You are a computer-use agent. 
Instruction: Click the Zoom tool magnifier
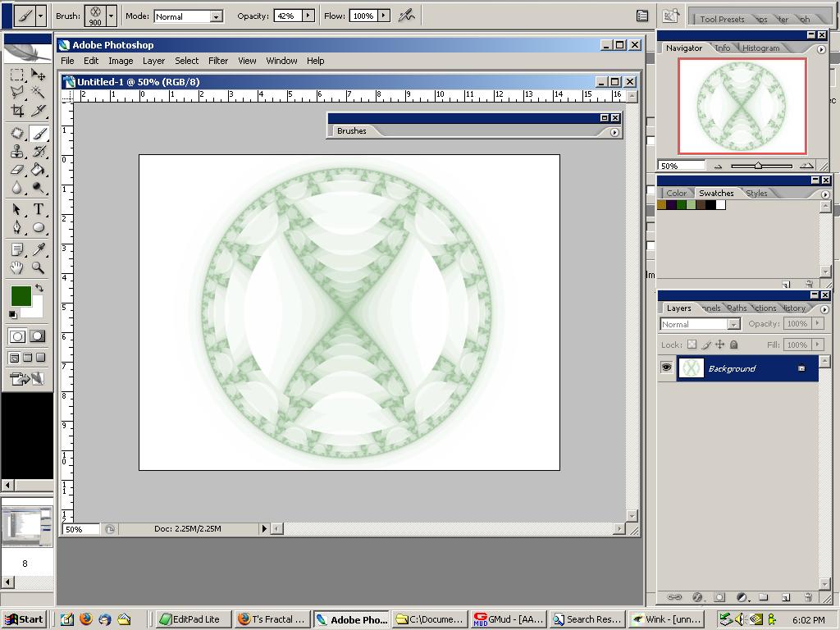[x=38, y=268]
